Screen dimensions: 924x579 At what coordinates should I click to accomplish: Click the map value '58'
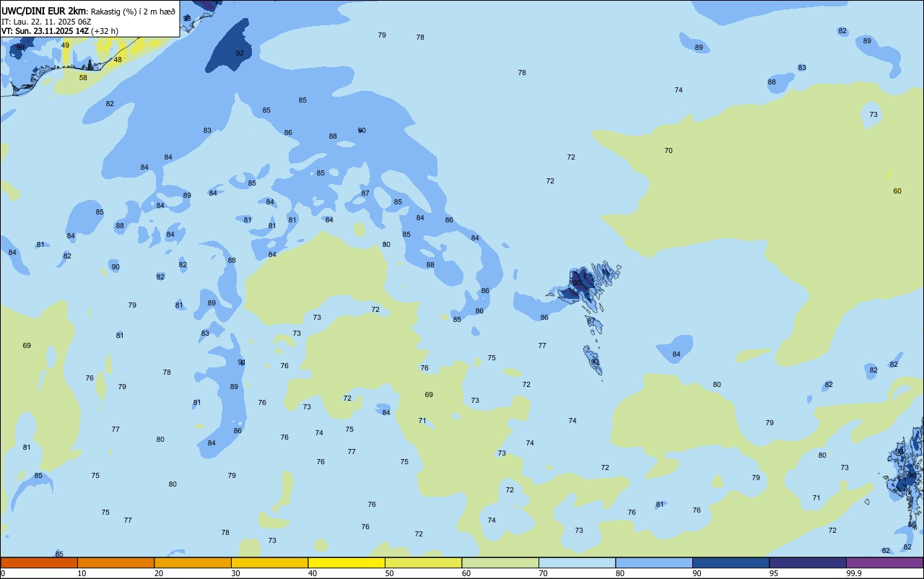(83, 78)
